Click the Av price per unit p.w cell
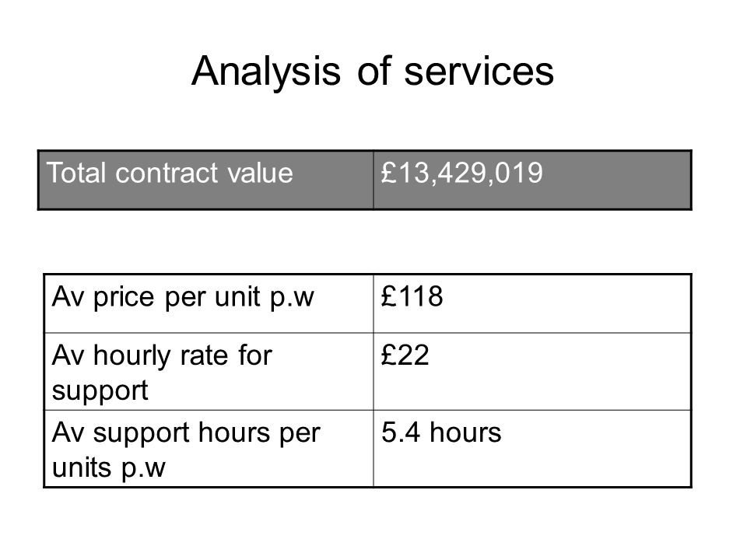747x560 pixels. pos(209,303)
